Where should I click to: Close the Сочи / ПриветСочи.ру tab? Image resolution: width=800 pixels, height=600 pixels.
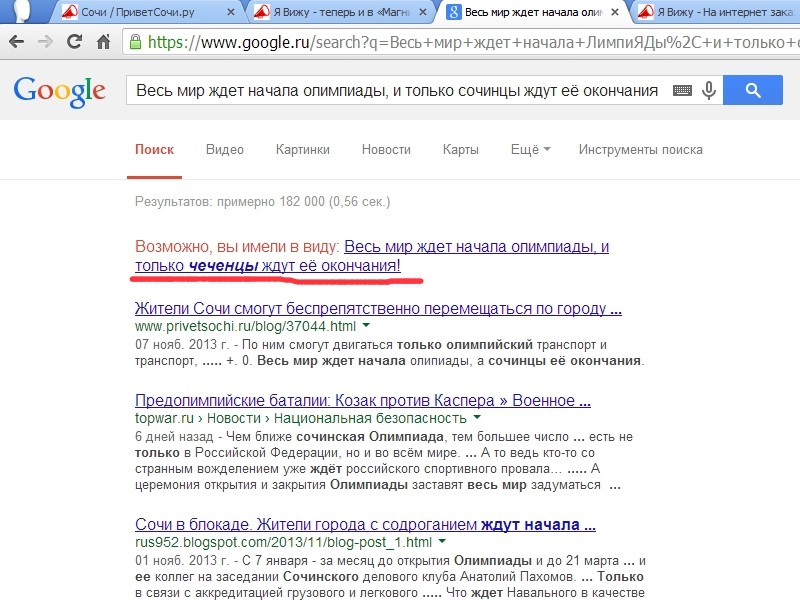pos(231,13)
